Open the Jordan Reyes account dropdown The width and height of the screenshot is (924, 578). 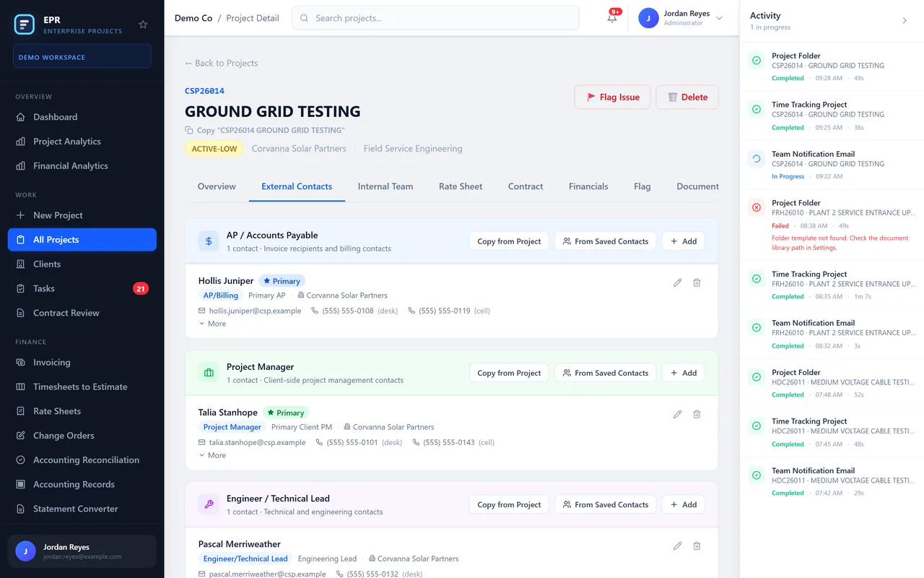tap(680, 19)
